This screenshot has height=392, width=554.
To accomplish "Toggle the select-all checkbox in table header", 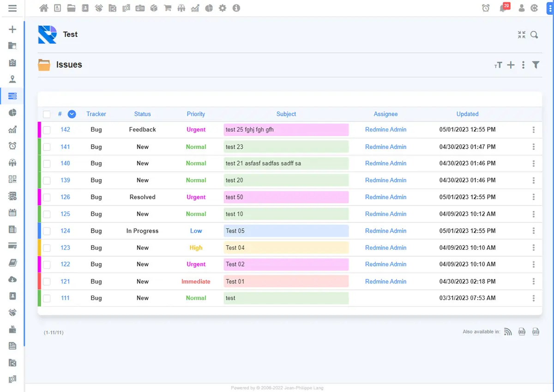I will pos(47,114).
